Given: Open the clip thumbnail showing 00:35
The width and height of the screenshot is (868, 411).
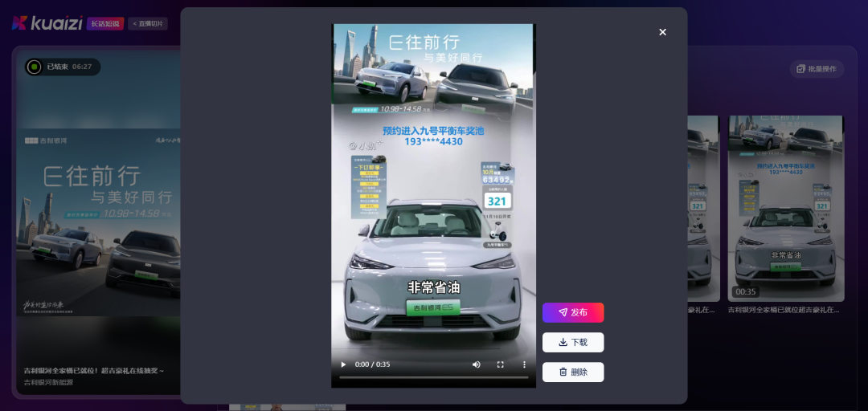Looking at the screenshot, I should pyautogui.click(x=785, y=209).
